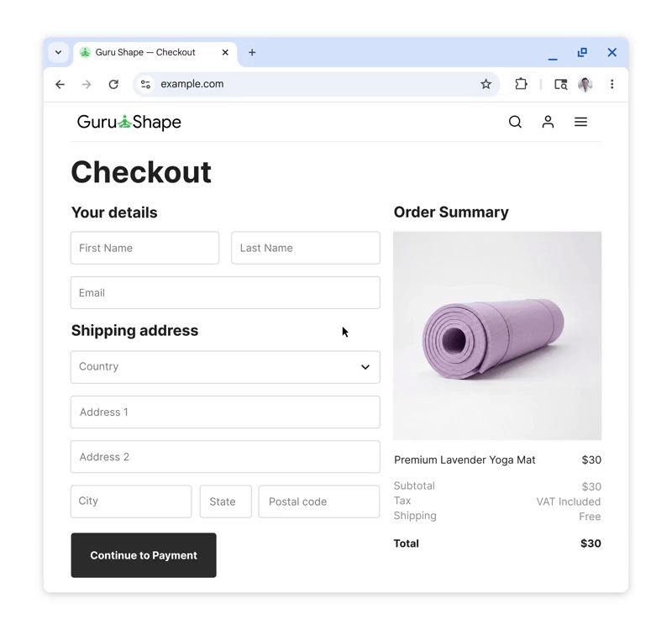Click Continue to Payment
672x630 pixels.
pyautogui.click(x=143, y=555)
